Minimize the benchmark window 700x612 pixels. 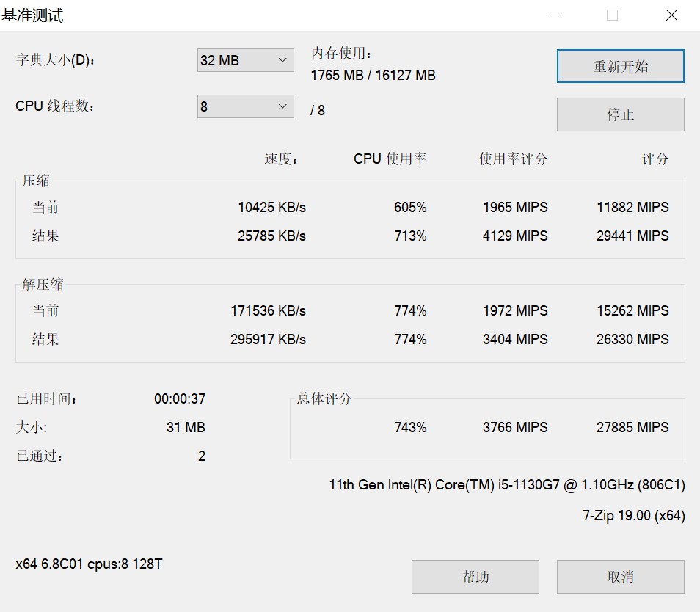tap(553, 15)
